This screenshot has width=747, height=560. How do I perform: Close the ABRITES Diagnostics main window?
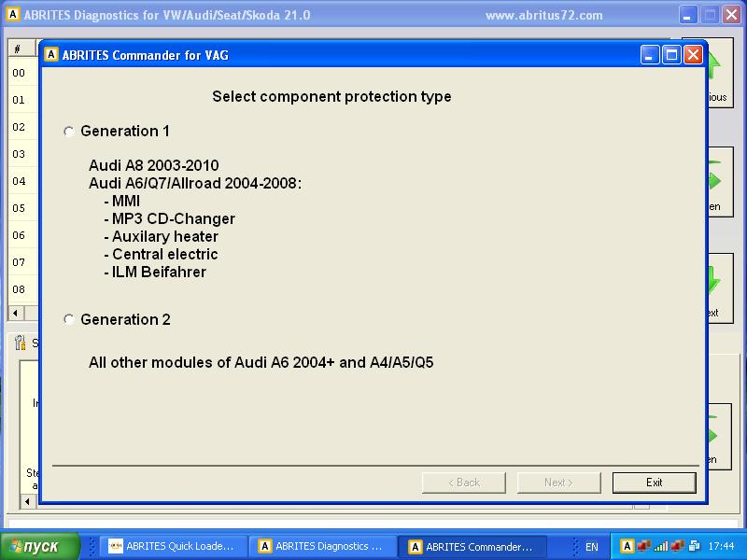click(x=731, y=15)
